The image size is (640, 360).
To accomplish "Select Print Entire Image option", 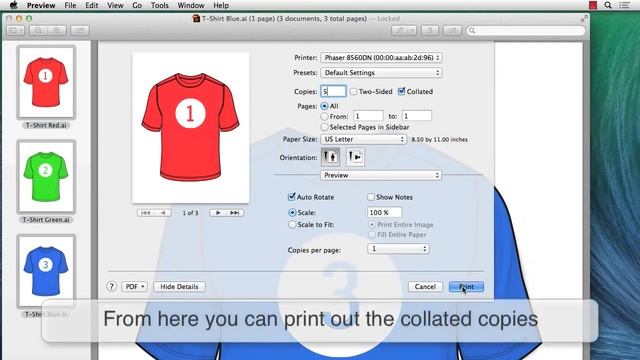I will pos(372,224).
